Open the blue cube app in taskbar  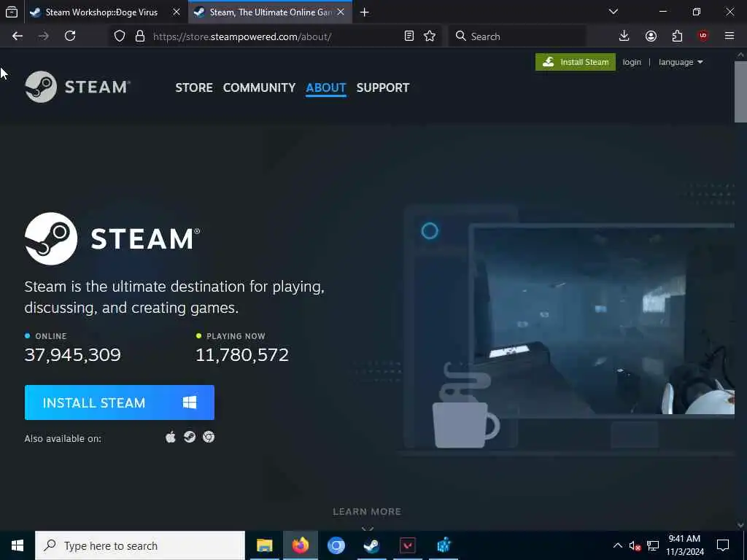click(x=443, y=545)
